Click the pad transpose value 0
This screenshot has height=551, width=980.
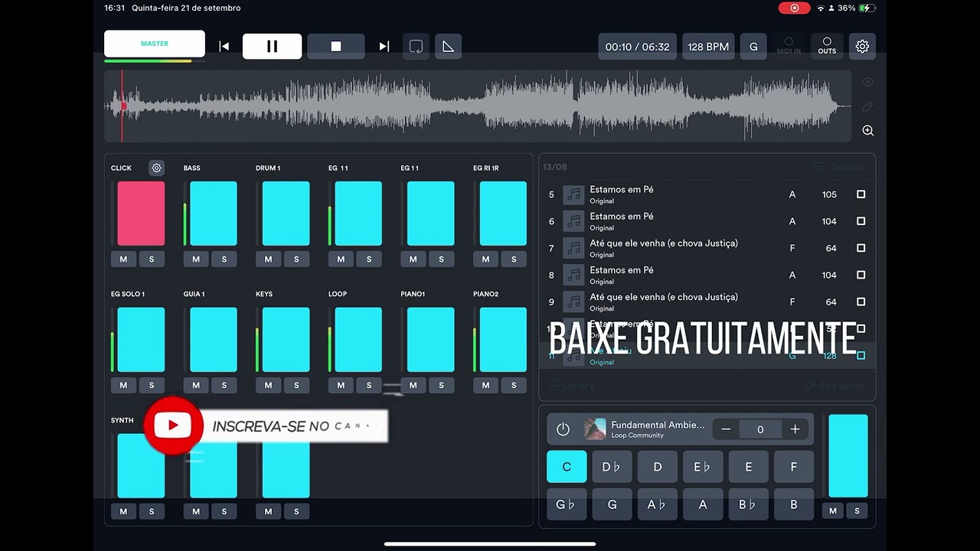pyautogui.click(x=760, y=429)
